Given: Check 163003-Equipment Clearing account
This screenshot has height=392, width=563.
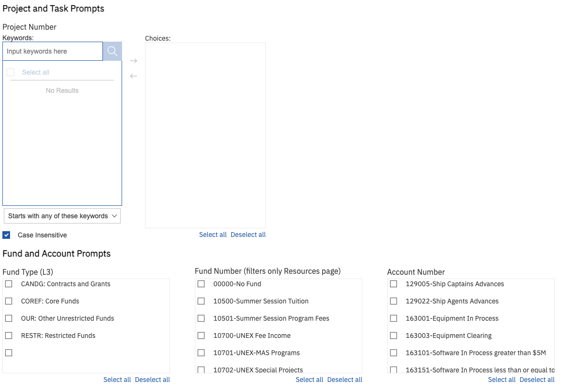Looking at the screenshot, I should point(394,336).
